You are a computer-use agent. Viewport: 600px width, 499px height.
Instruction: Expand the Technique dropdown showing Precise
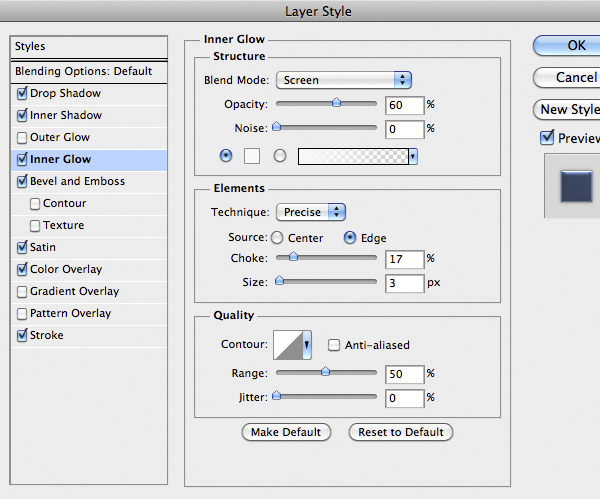coord(310,212)
